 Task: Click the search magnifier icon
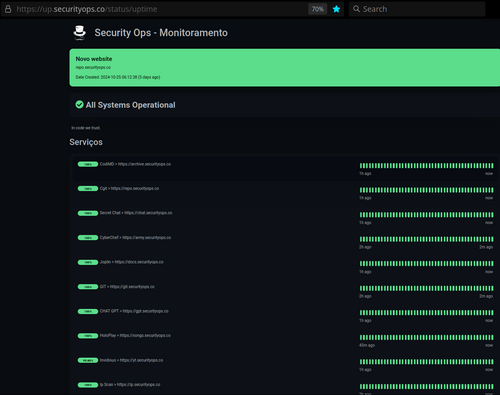point(356,9)
